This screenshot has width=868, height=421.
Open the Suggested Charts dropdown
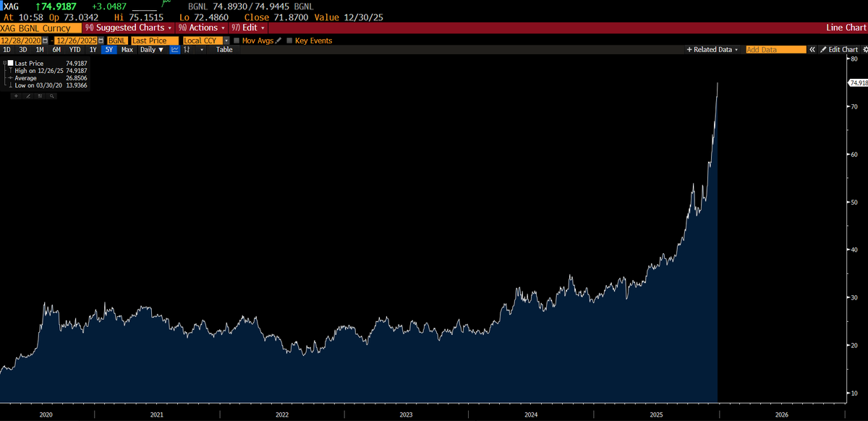pos(129,27)
